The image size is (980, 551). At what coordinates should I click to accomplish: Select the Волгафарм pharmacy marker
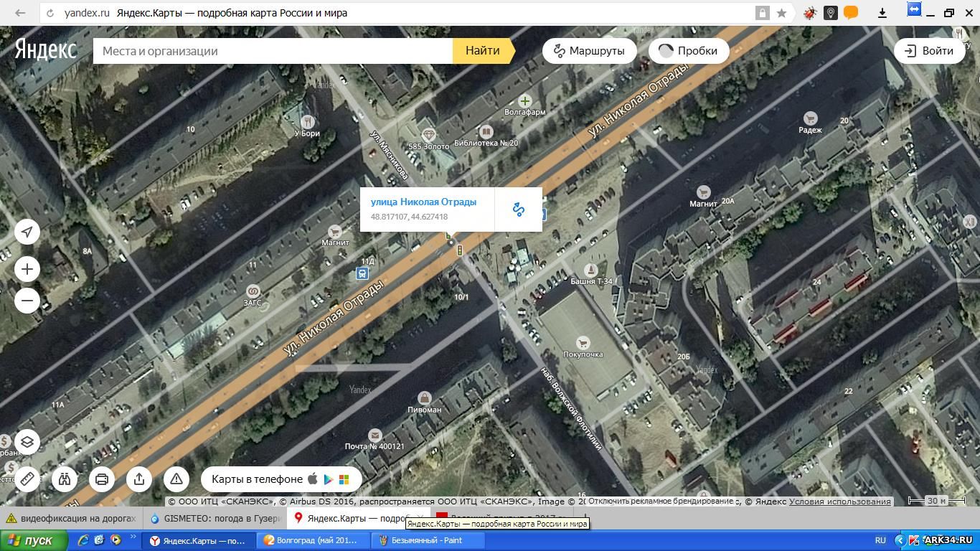pos(525,101)
